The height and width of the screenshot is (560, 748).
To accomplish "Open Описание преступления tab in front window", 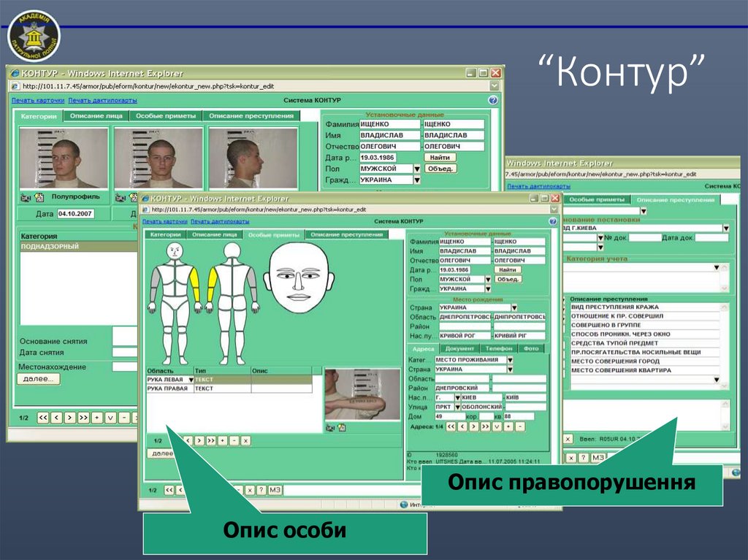I will [x=346, y=234].
